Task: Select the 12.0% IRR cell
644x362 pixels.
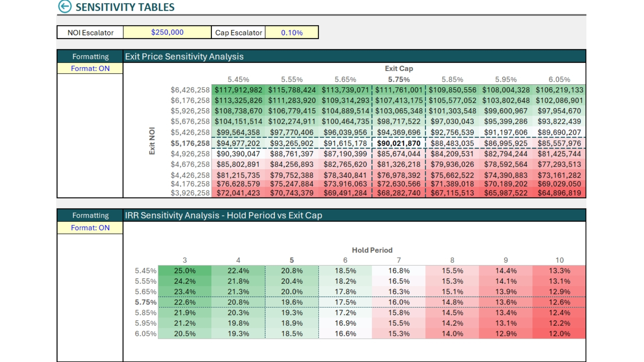Action: (x=559, y=334)
